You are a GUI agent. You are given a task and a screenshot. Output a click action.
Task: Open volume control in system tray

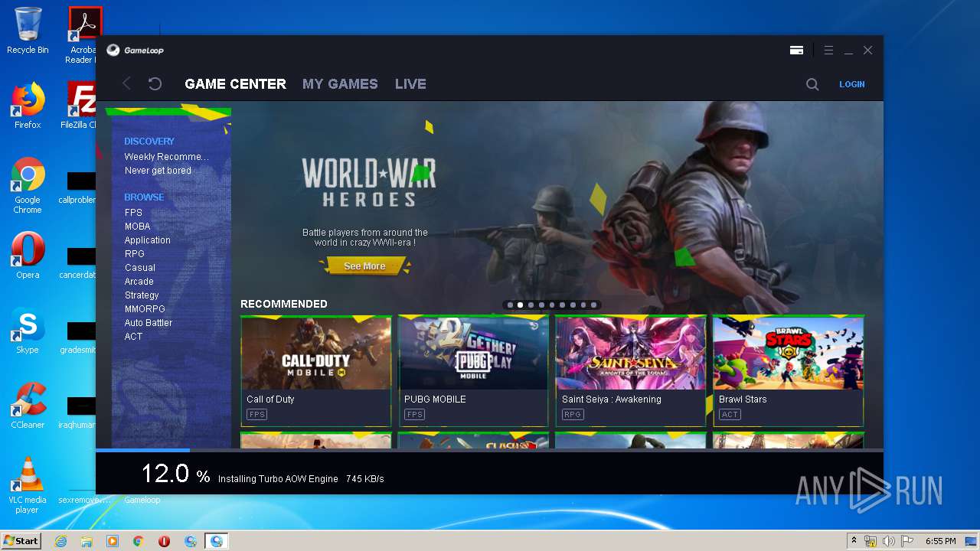889,541
